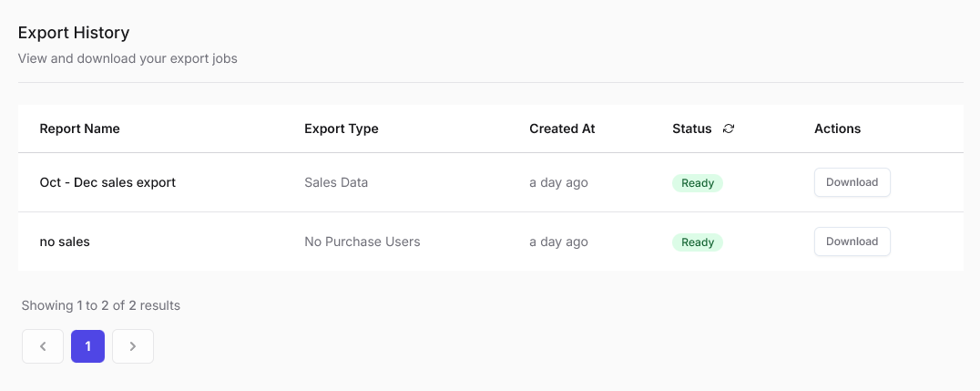Click the No Purchase Users type cell
The image size is (980, 391).
coord(362,242)
